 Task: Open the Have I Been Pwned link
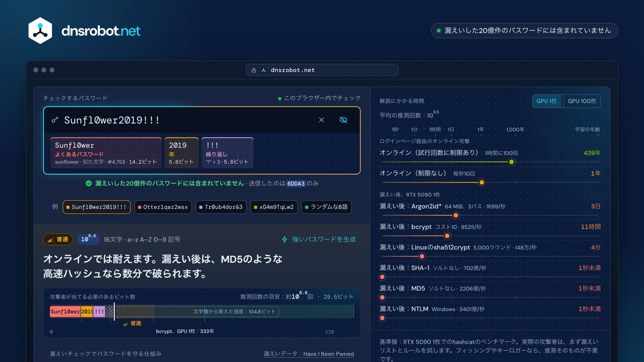(309, 354)
